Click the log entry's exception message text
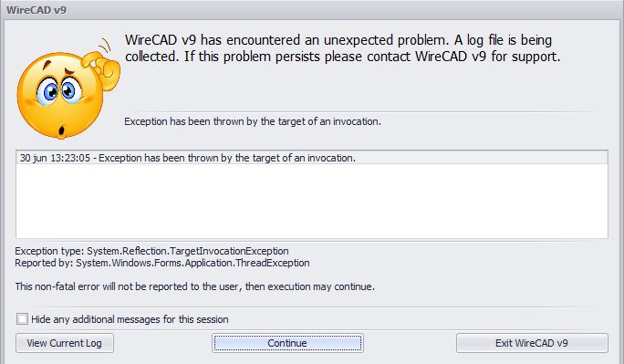Image resolution: width=624 pixels, height=364 pixels. (x=227, y=158)
